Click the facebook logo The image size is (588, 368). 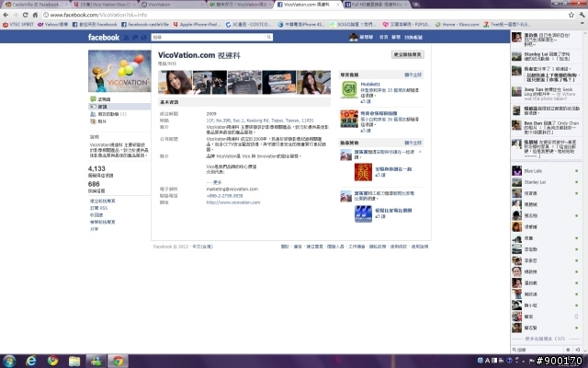(104, 37)
